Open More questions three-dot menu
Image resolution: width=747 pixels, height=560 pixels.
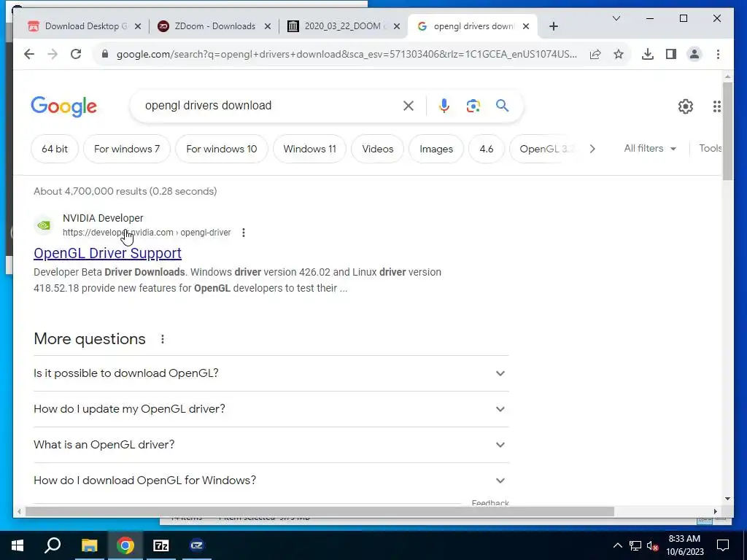[x=163, y=339]
